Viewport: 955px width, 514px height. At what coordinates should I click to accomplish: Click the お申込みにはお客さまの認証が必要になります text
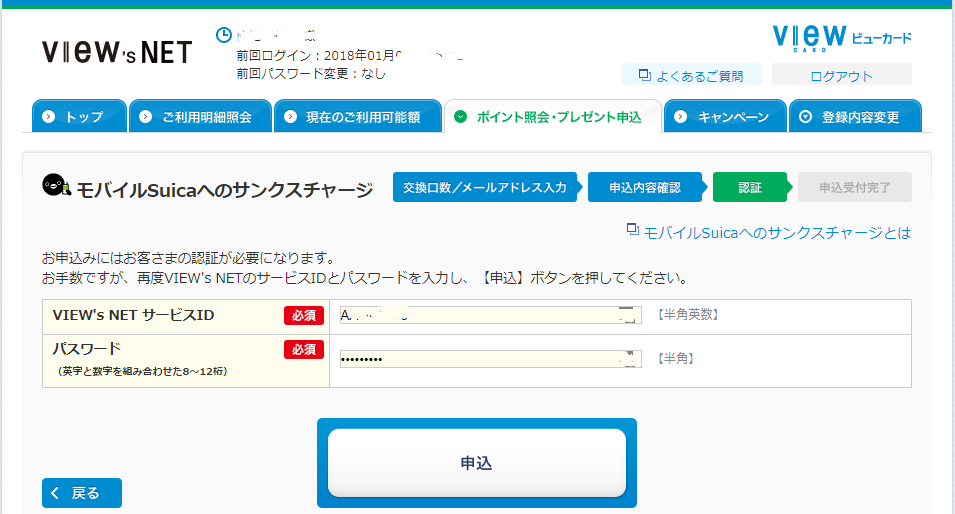188,258
